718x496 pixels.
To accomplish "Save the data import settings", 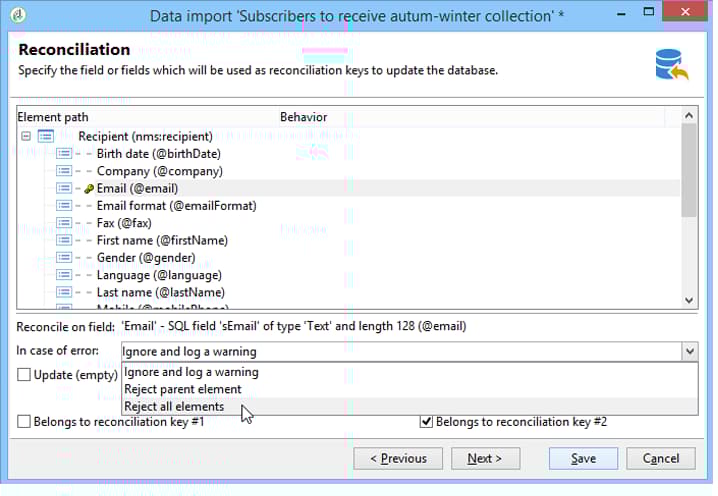I will [583, 458].
